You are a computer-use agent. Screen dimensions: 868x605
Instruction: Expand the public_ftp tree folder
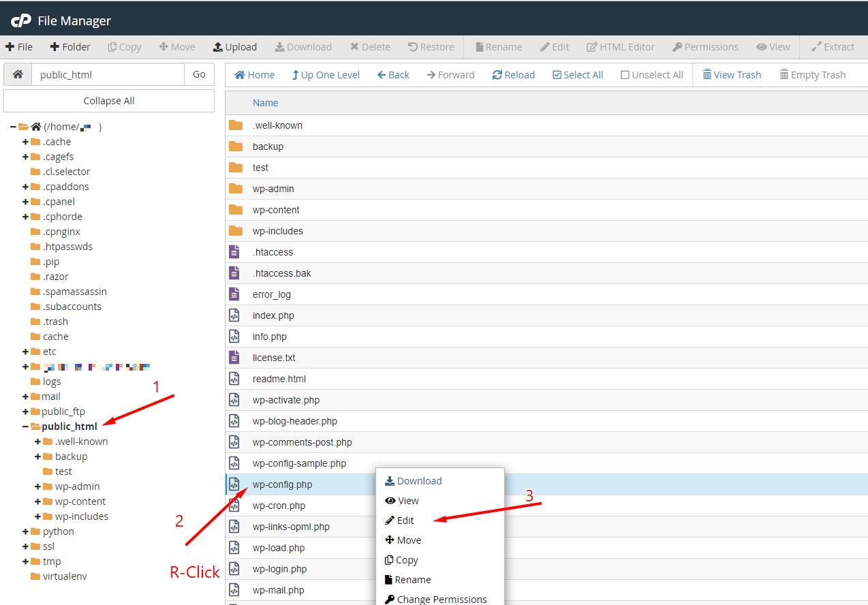click(26, 412)
